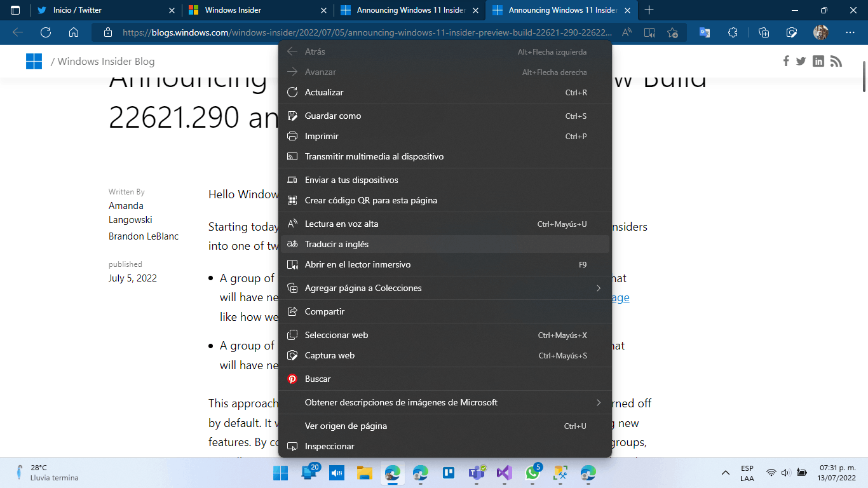Add page to favorites with star icon

673,32
